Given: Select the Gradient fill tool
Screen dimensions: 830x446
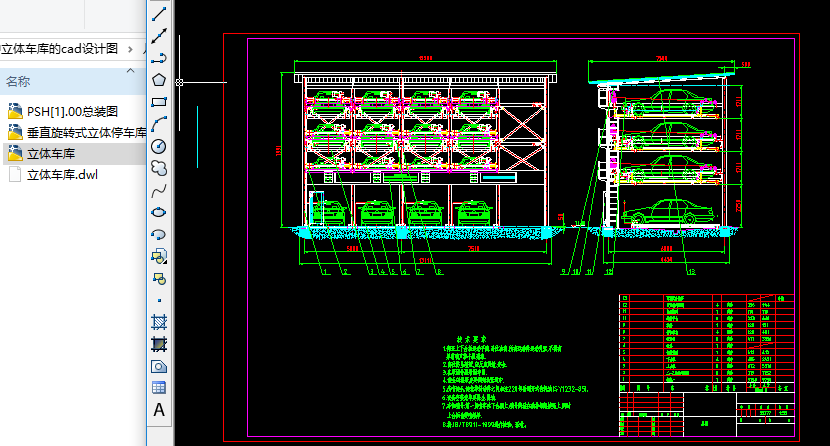Looking at the screenshot, I should pos(159,344).
